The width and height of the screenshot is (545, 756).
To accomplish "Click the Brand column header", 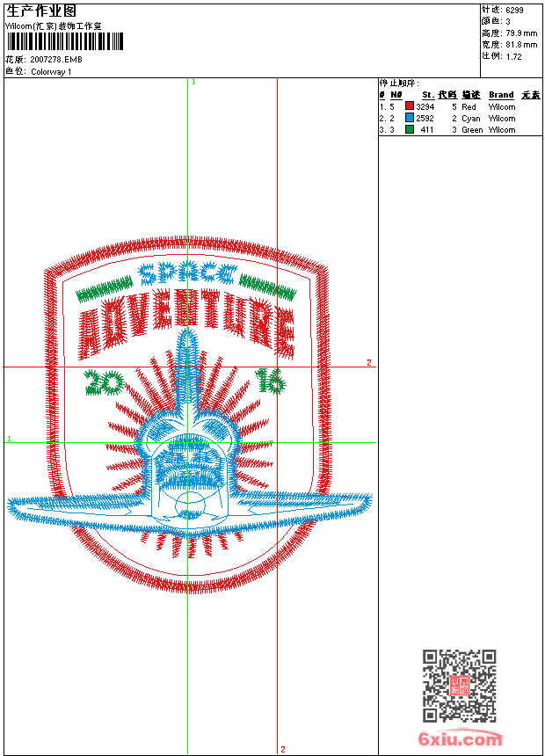I will coord(501,95).
